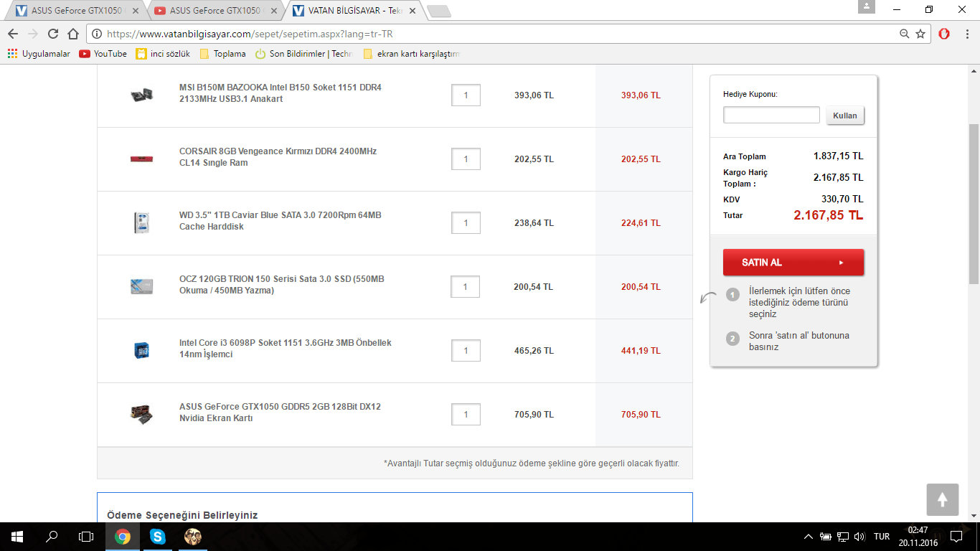Click the browser forward arrow
The height and width of the screenshot is (551, 980).
click(33, 34)
